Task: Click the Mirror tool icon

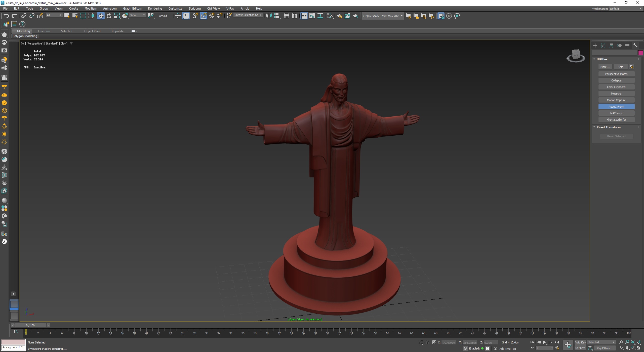Action: [x=269, y=16]
